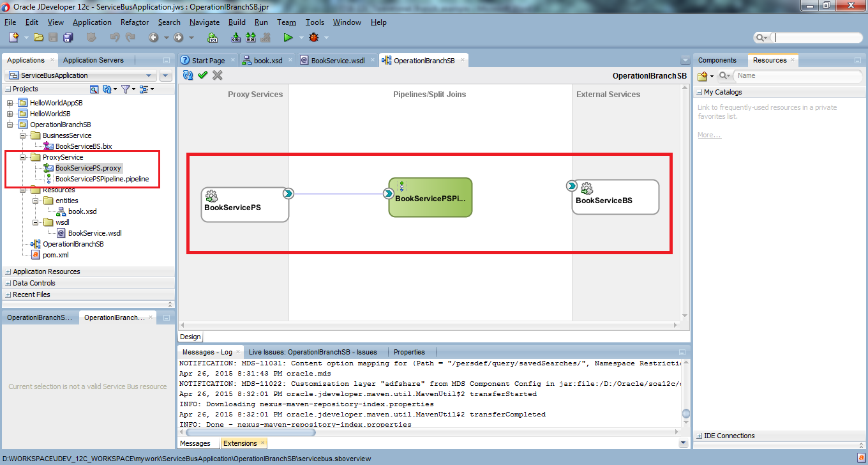Open the Run button dropdown arrow
Viewport: 868px width, 465px height.
[x=300, y=38]
